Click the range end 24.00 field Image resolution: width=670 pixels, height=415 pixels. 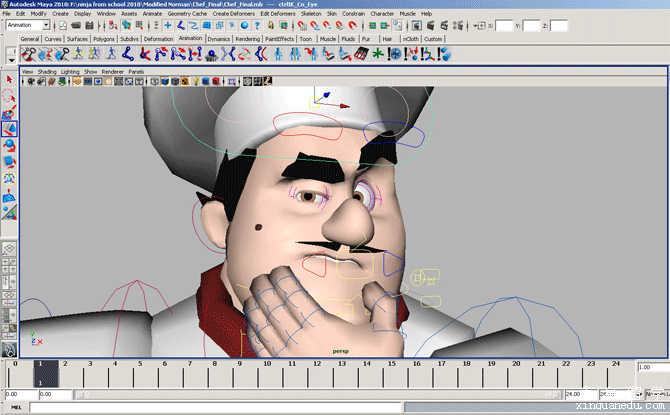[580, 394]
